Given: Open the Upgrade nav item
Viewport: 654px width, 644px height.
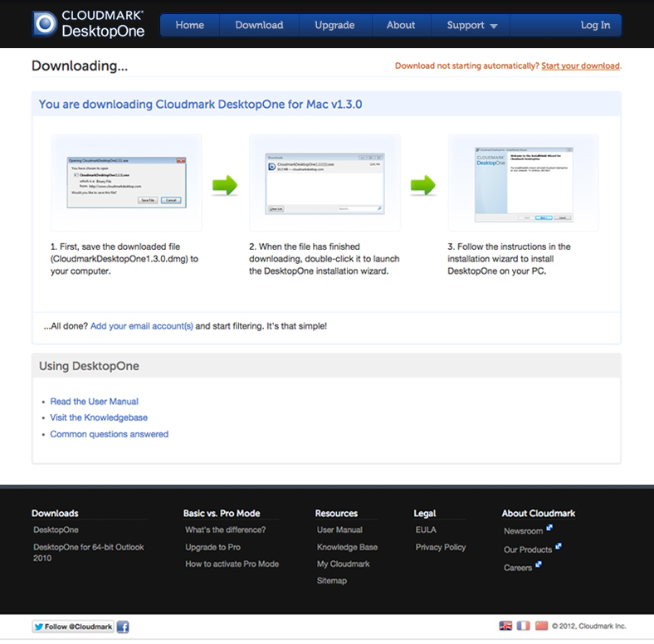Looking at the screenshot, I should pyautogui.click(x=334, y=25).
